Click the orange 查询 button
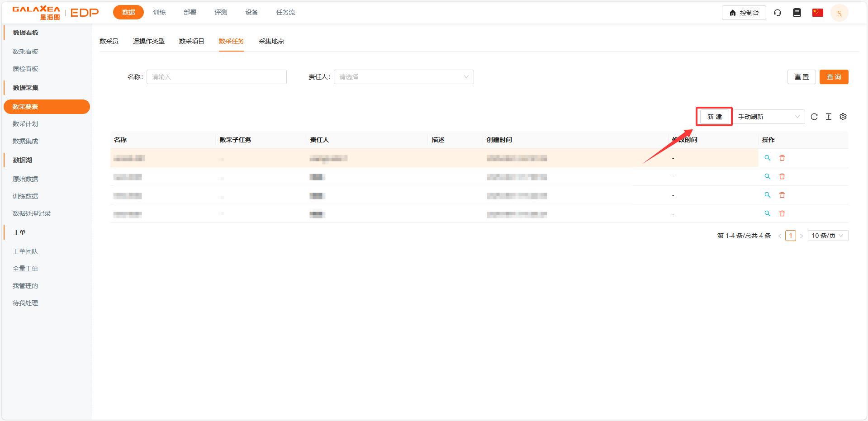 click(x=834, y=77)
